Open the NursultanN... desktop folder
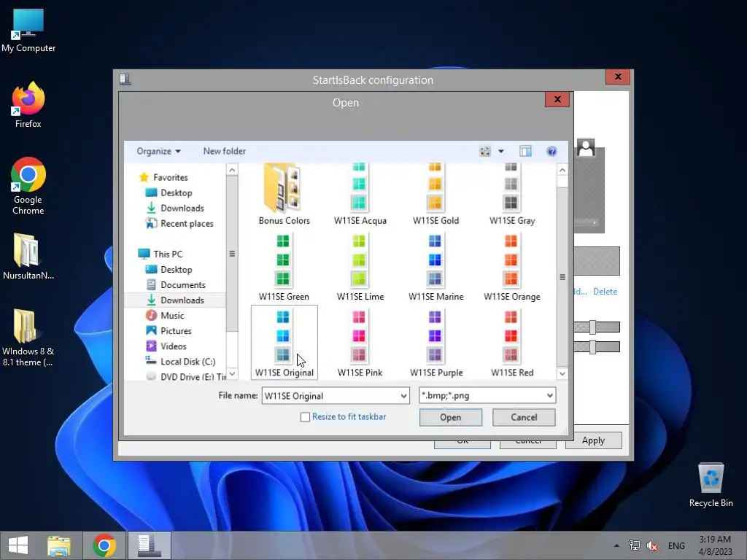 (x=28, y=256)
